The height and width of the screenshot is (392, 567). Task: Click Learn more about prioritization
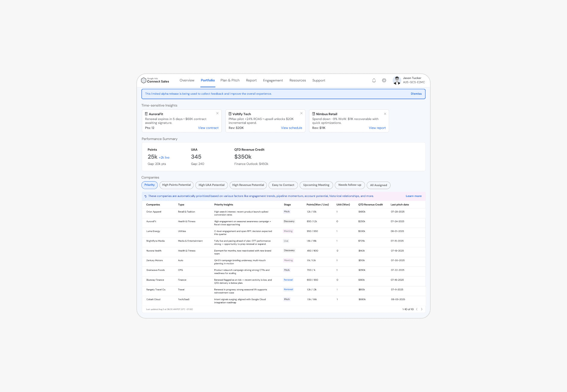click(x=413, y=196)
